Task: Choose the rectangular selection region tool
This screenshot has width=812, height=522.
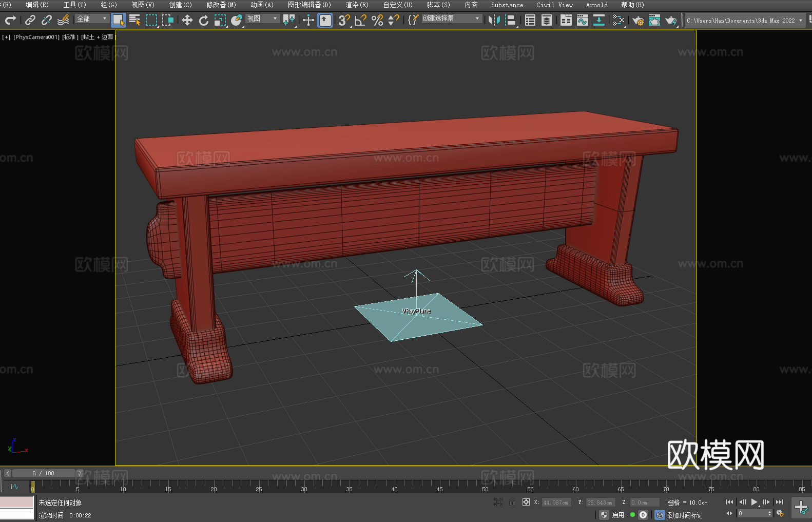Action: [151, 20]
